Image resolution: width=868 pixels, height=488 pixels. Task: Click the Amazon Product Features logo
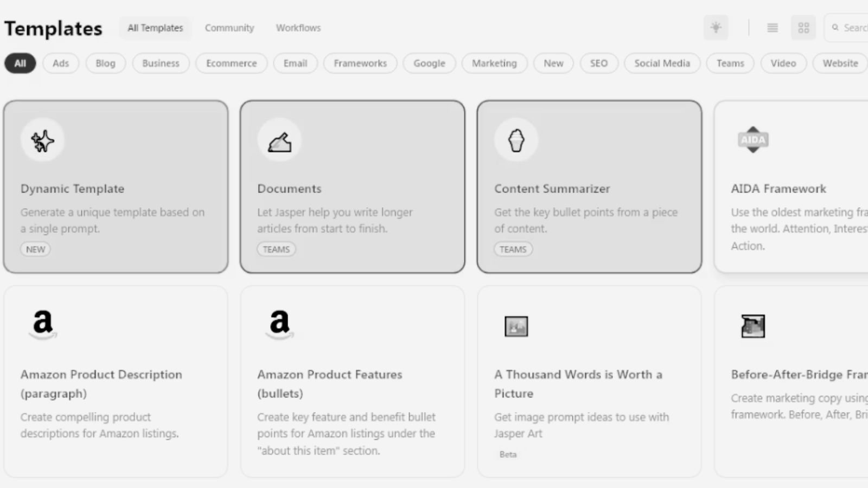[279, 324]
